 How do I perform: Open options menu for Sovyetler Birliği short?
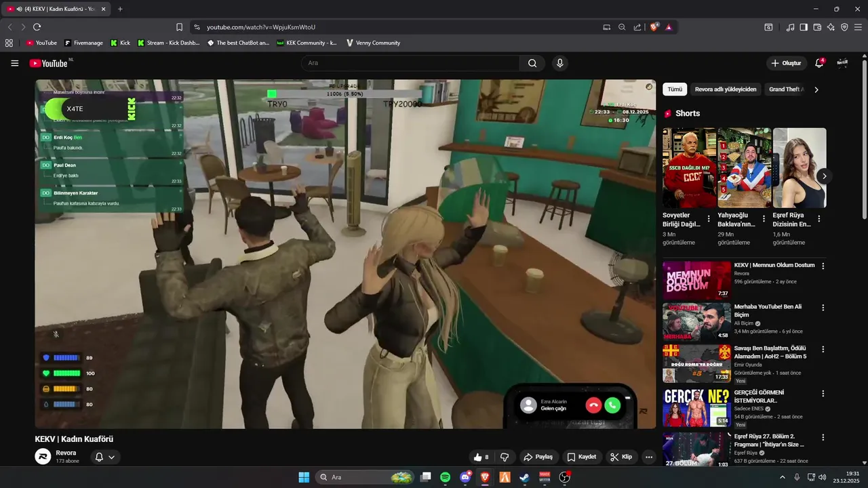coord(709,219)
